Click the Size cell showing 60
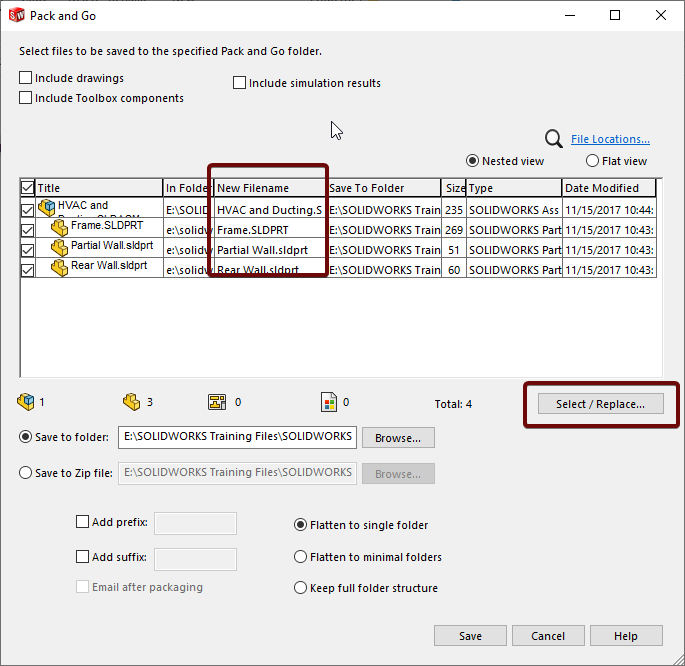685x666 pixels. tap(454, 270)
